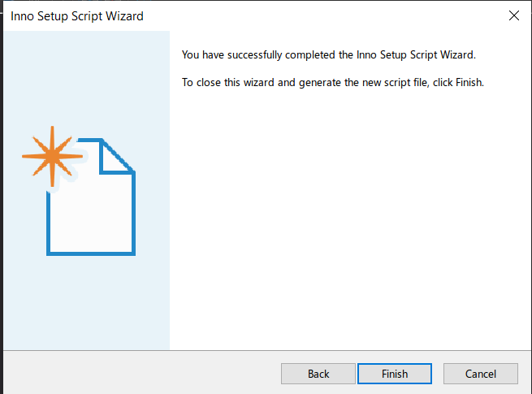Image resolution: width=532 pixels, height=394 pixels.
Task: Close the wizard with the X button
Action: coord(513,15)
